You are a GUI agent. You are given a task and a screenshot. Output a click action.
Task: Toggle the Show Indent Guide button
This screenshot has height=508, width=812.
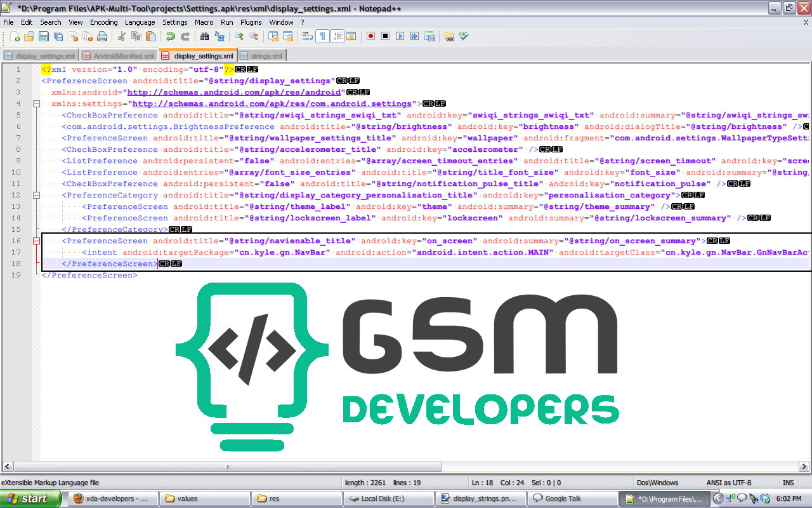click(337, 36)
